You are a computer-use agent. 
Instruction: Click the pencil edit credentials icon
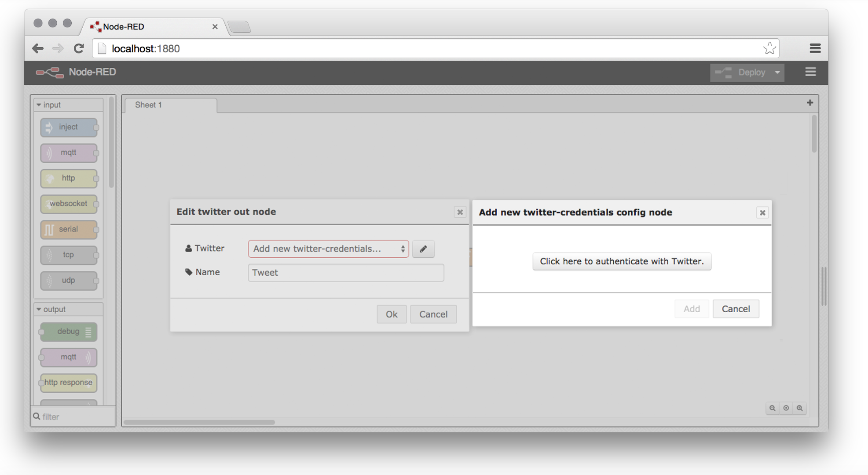tap(423, 249)
